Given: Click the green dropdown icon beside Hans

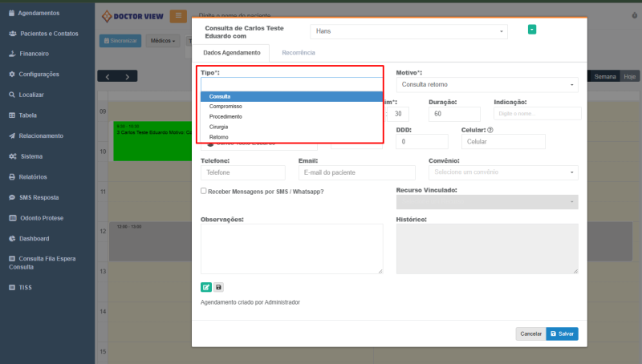Looking at the screenshot, I should pos(531,30).
